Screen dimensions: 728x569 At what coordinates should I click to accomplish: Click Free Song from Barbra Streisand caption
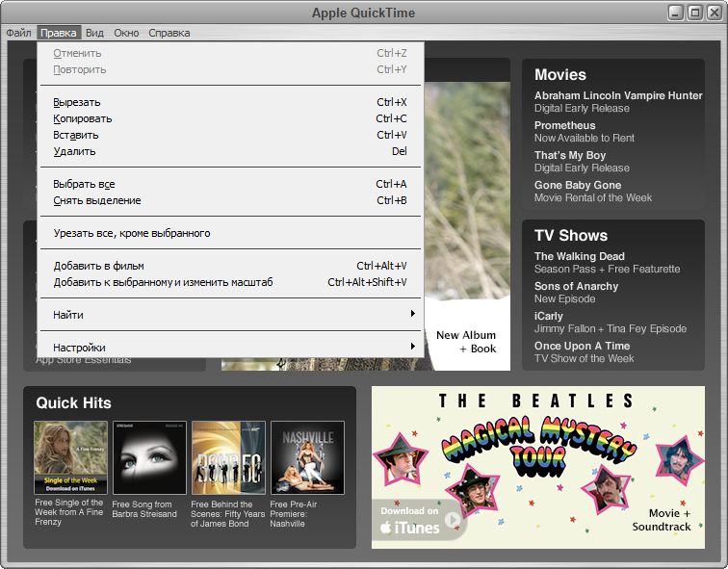point(144,509)
